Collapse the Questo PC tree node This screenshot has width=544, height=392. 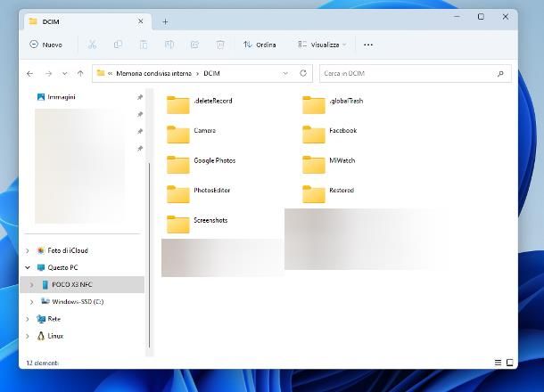tap(28, 267)
